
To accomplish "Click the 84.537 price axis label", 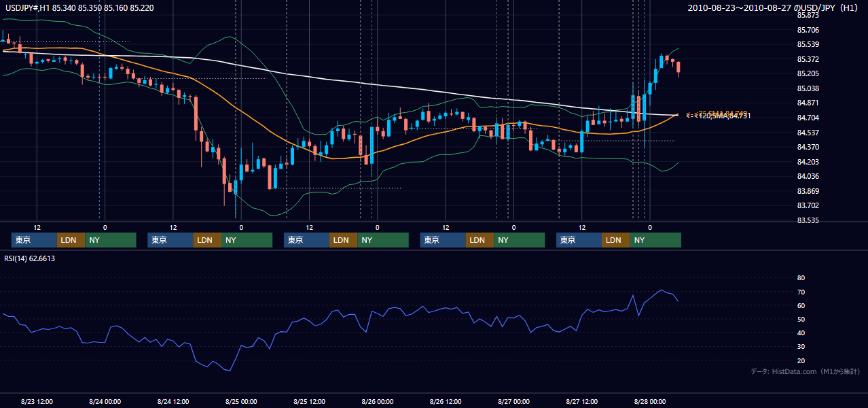I will point(808,133).
